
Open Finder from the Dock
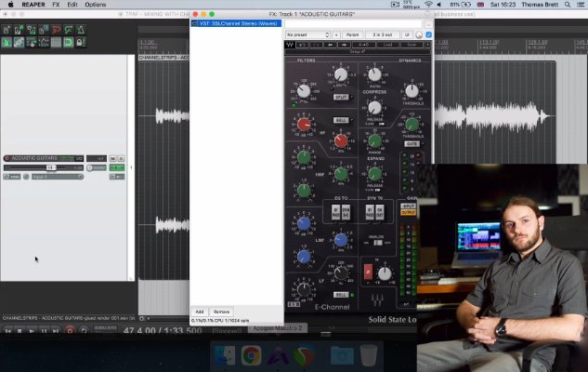[x=225, y=355]
